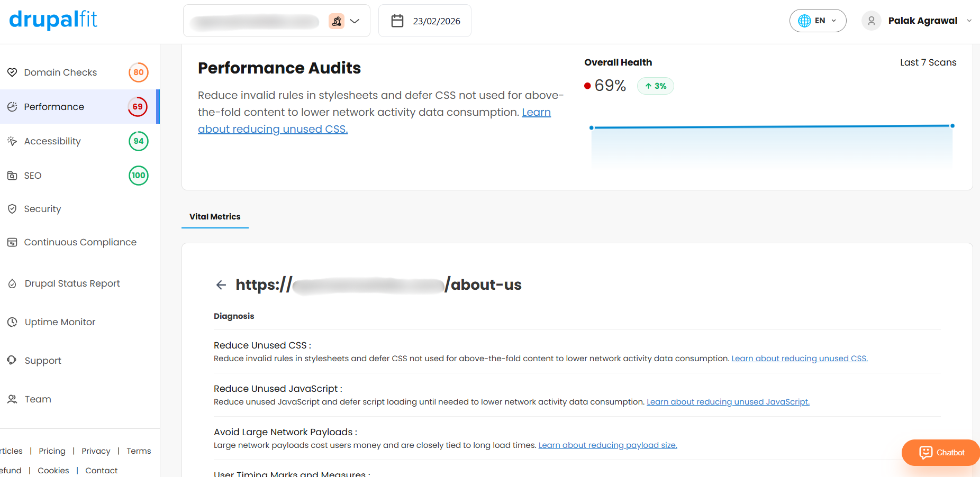Click the Support headset icon
Image resolution: width=980 pixels, height=477 pixels.
(x=12, y=361)
